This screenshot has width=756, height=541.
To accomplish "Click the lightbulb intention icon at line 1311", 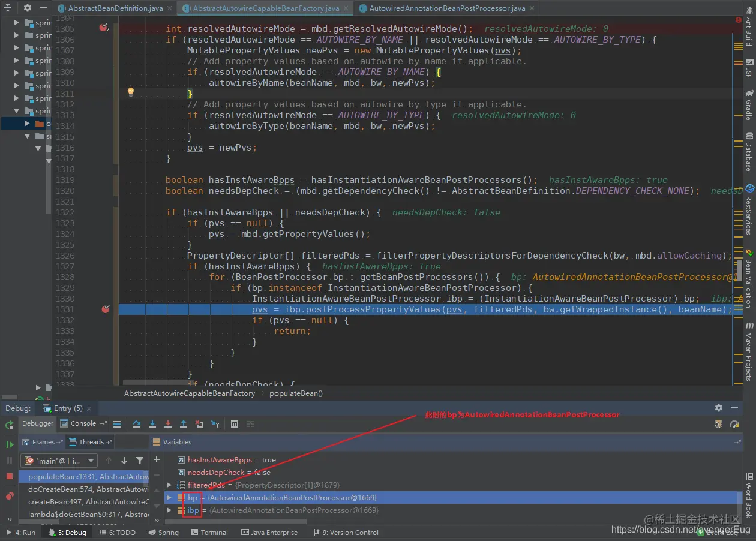I will [130, 92].
